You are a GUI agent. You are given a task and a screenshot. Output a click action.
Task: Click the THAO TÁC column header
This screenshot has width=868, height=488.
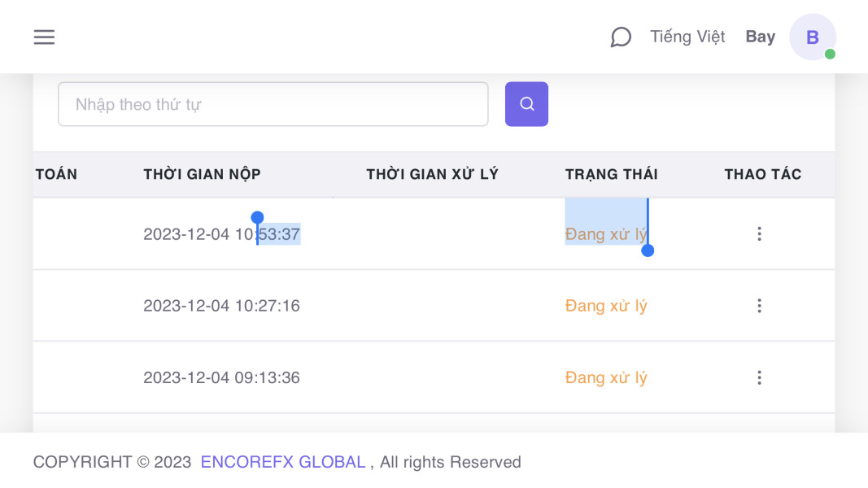(x=762, y=174)
